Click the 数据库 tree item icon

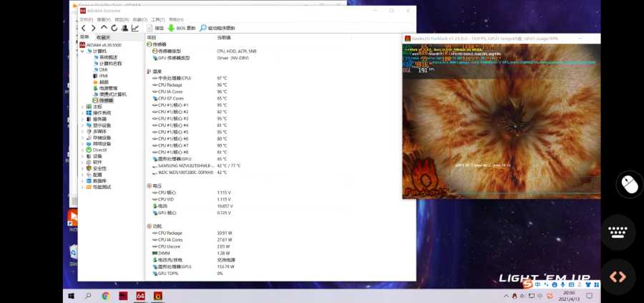[x=89, y=181]
